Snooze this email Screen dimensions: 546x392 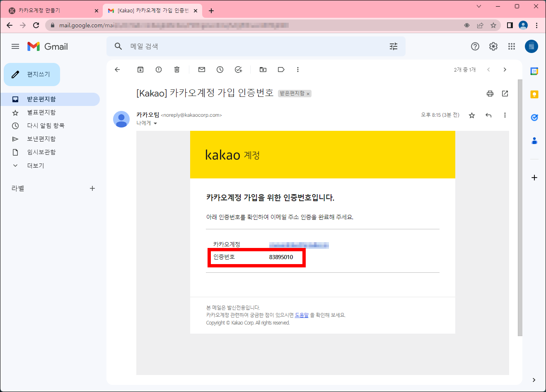tap(220, 70)
